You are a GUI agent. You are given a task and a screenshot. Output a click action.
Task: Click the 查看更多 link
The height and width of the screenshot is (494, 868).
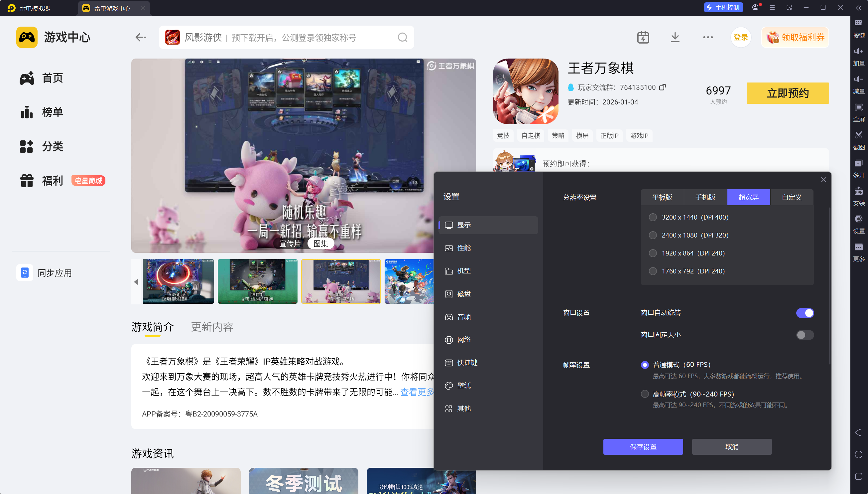pos(417,392)
